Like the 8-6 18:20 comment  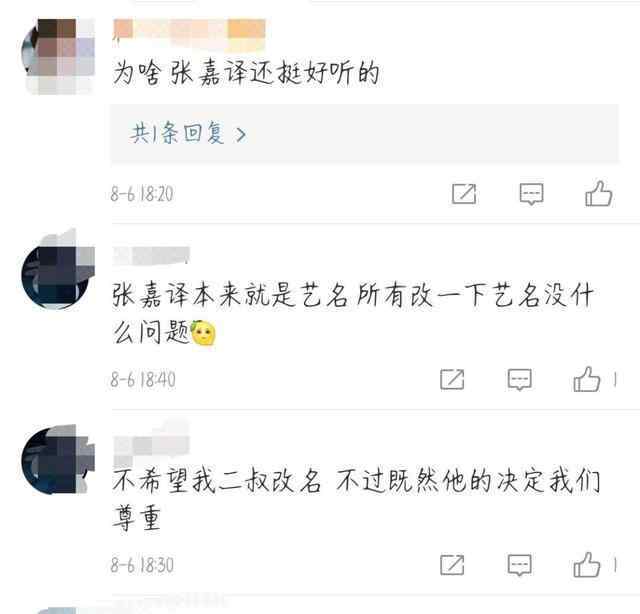pyautogui.click(x=598, y=194)
